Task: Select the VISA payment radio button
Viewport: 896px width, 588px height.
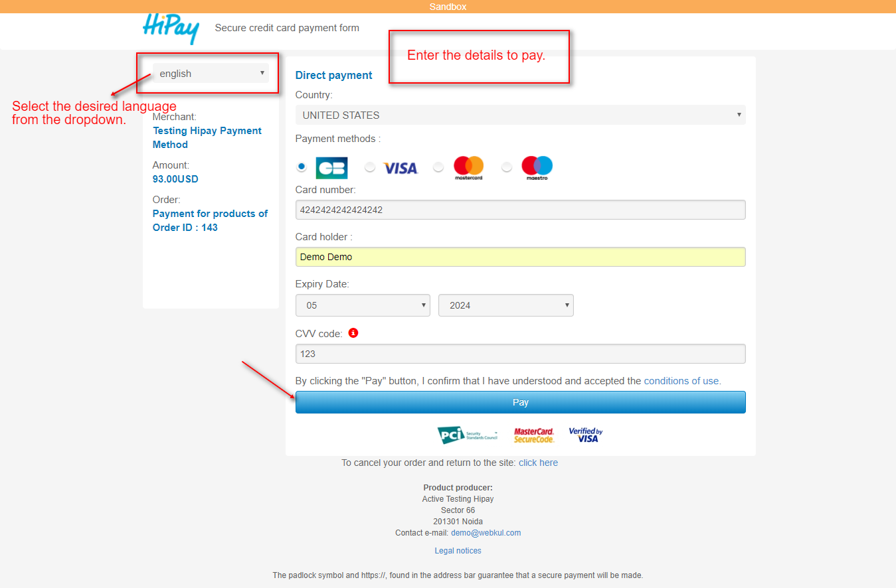Action: [x=370, y=167]
